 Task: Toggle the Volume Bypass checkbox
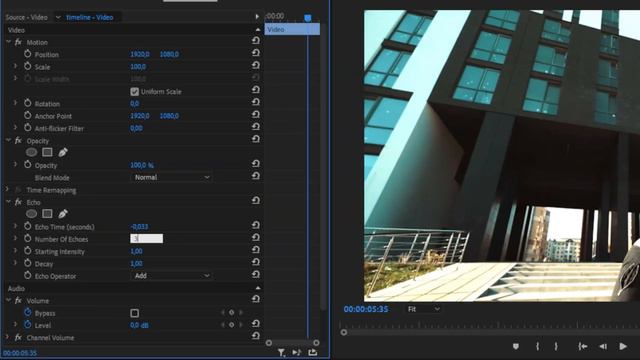point(134,313)
